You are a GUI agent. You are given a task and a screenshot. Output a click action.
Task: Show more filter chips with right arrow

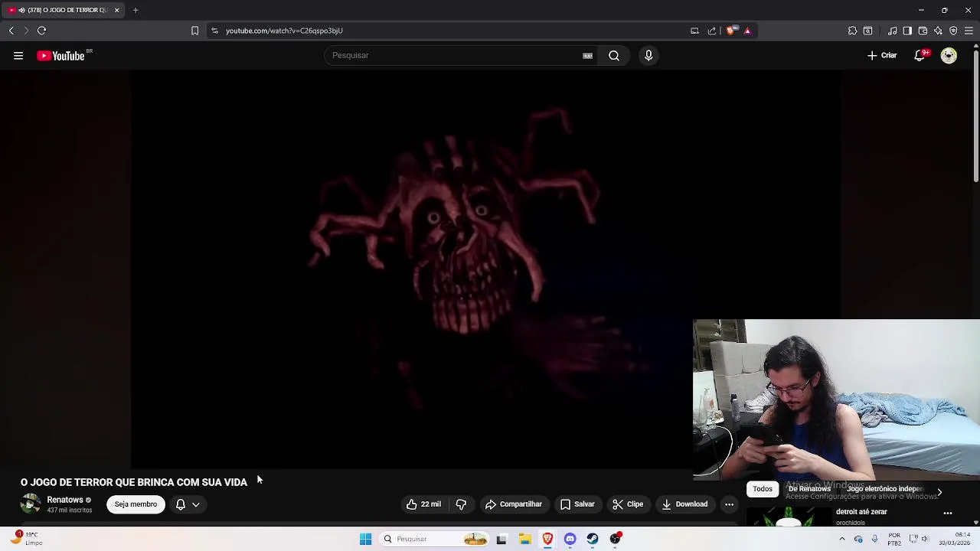[x=939, y=492]
